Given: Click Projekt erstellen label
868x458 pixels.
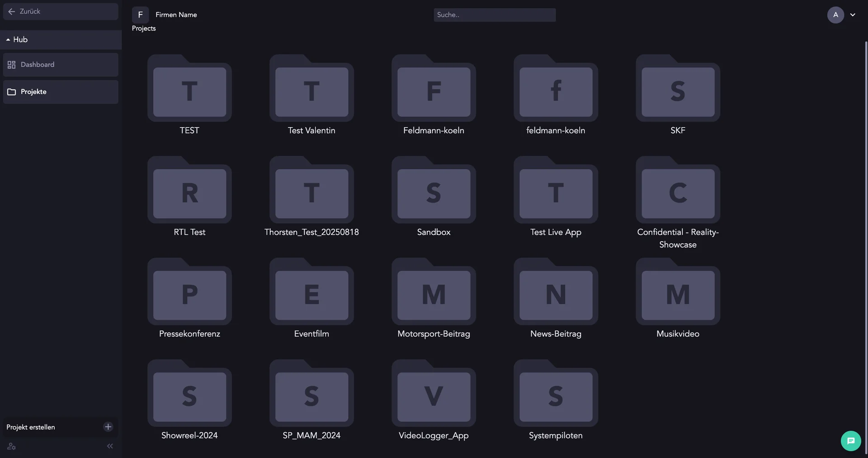Looking at the screenshot, I should (31, 427).
